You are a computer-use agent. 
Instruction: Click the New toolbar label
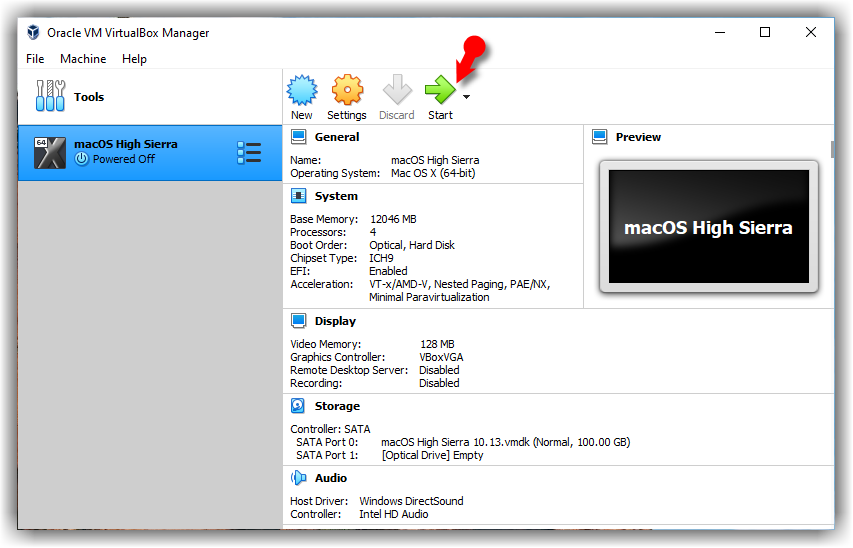coord(301,115)
